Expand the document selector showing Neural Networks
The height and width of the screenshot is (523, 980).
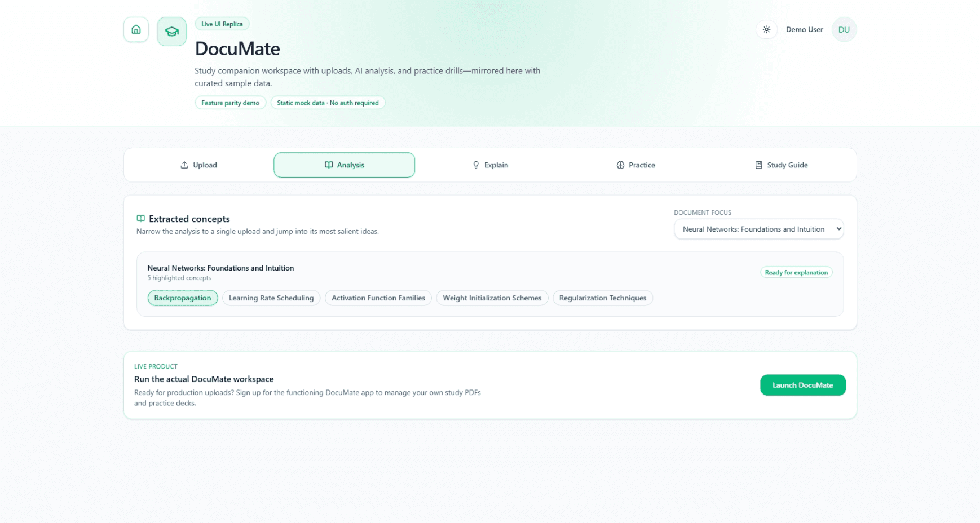tap(758, 229)
